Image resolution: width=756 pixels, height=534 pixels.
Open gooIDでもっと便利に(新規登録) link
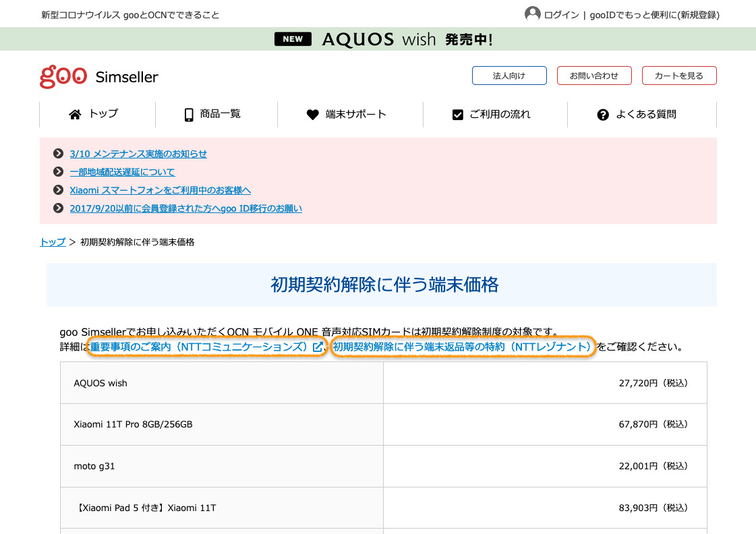pos(654,15)
